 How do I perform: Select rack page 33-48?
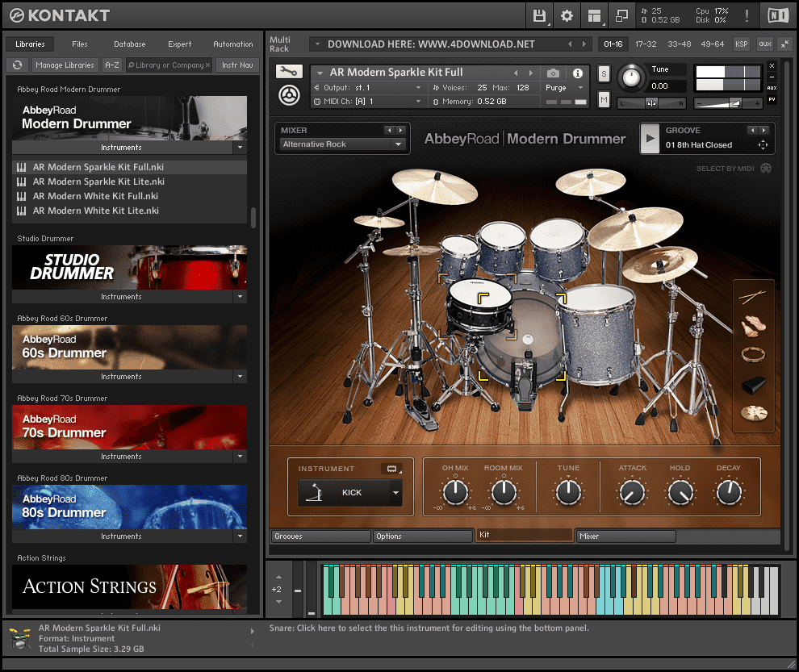coord(680,44)
